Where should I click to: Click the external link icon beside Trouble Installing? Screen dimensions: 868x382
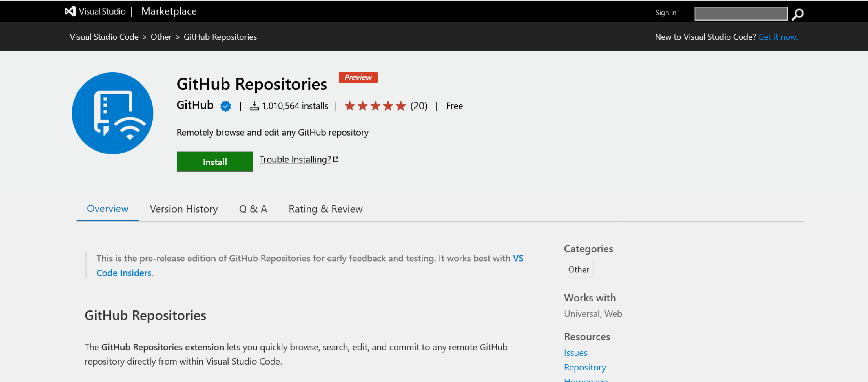point(336,159)
